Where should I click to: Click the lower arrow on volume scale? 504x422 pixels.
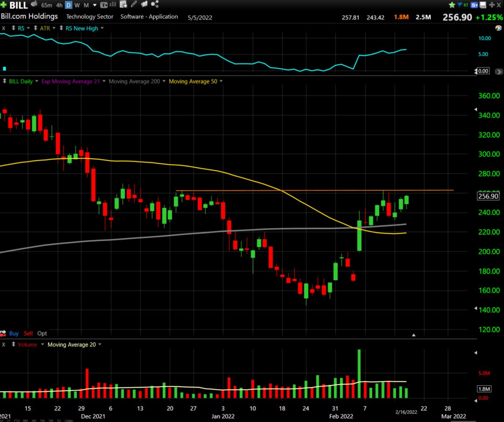click(x=476, y=401)
